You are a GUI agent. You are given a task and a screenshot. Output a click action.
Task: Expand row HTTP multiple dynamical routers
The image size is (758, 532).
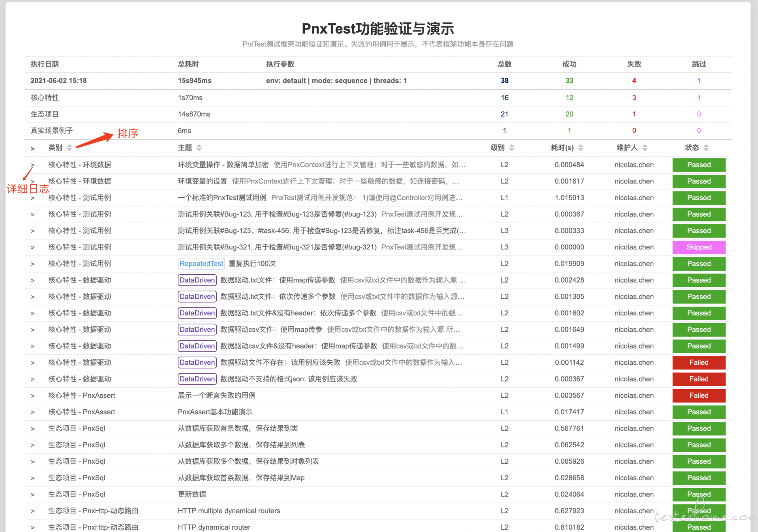33,511
